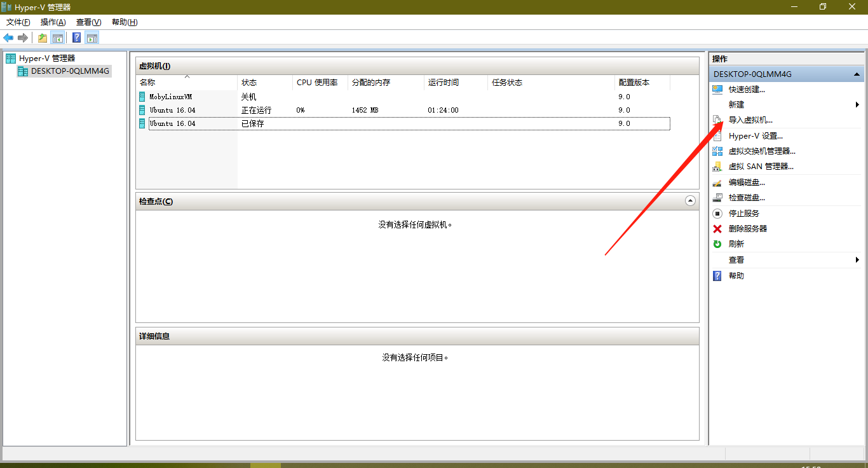Click the 0% CPU usage cell
The height and width of the screenshot is (468, 868).
pos(301,111)
